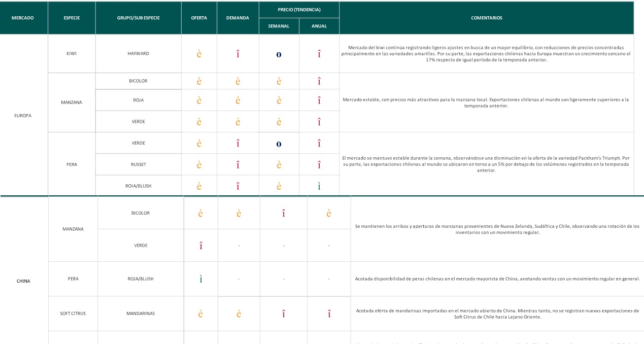Select the EUROPA market cell
644x344 pixels.
(23, 115)
